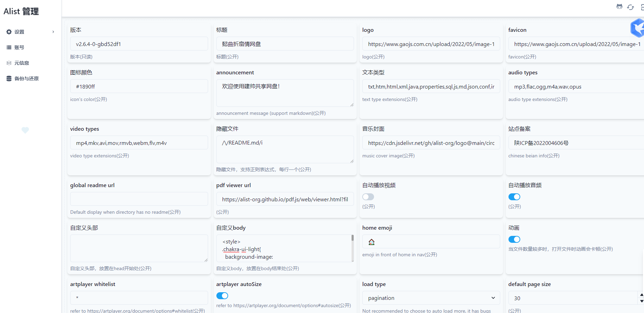644x313 pixels.
Task: Click the 站点备案 input field
Action: pos(576,143)
